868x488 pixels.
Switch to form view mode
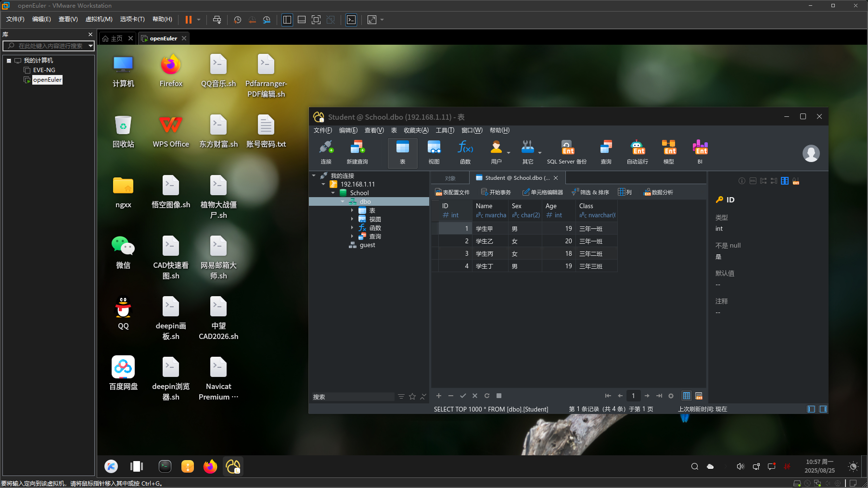(699, 396)
